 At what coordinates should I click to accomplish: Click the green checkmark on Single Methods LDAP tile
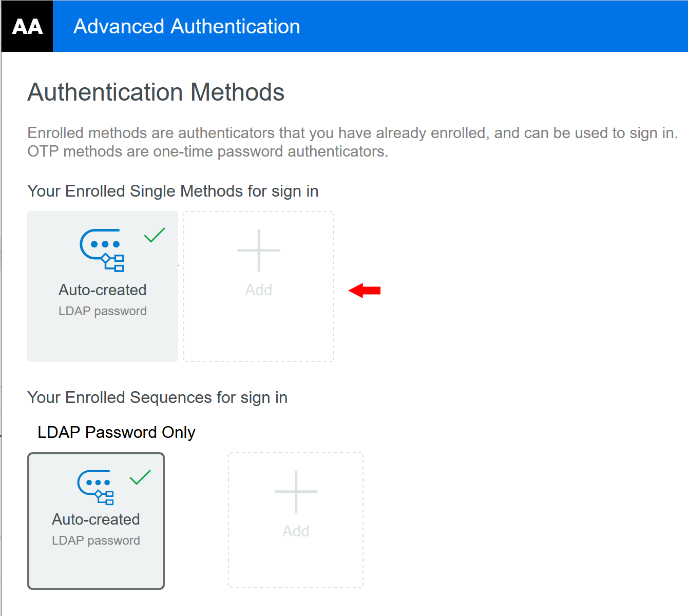pos(155,235)
